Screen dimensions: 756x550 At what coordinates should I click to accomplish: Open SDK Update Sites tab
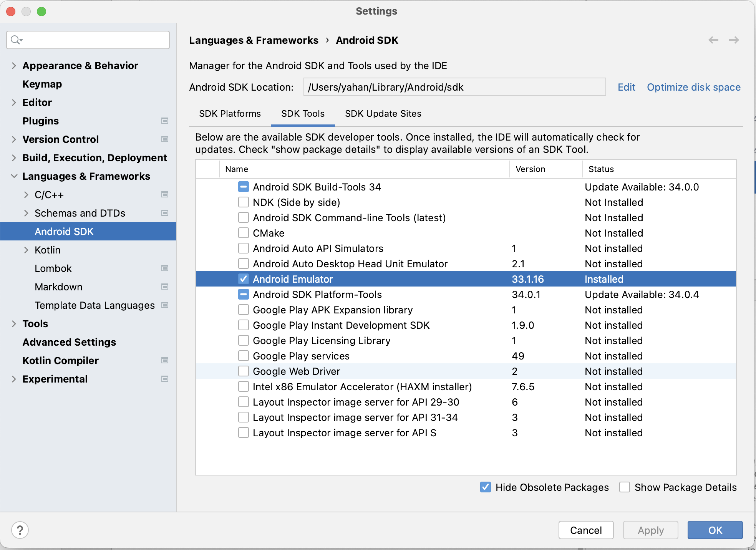tap(383, 114)
